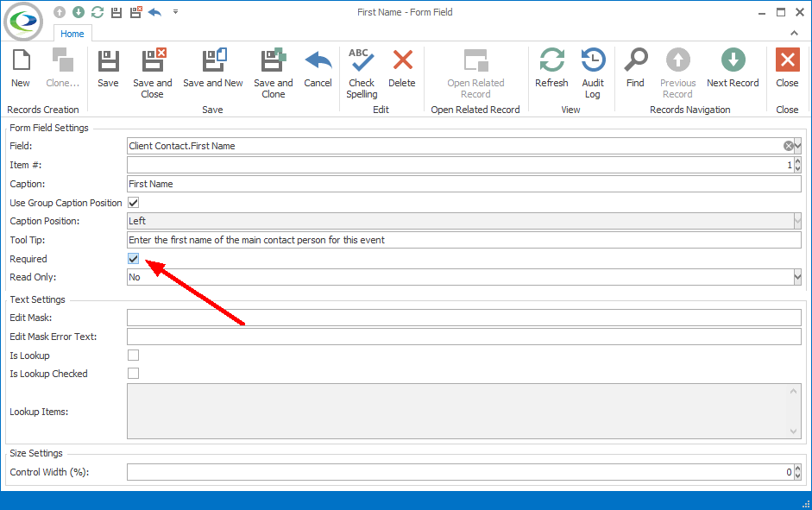
Task: Enable the Is Lookup Checked checkbox
Action: point(133,374)
